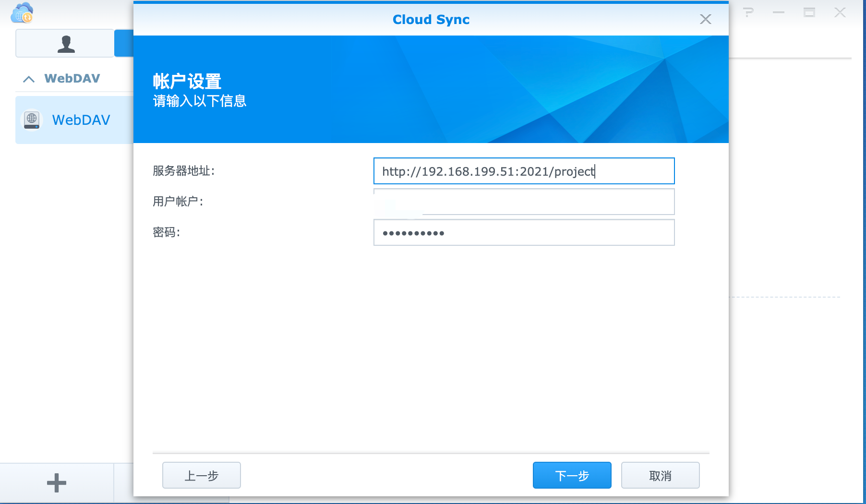Click the WebDAV drive-globe icon
The width and height of the screenshot is (866, 504).
point(32,119)
